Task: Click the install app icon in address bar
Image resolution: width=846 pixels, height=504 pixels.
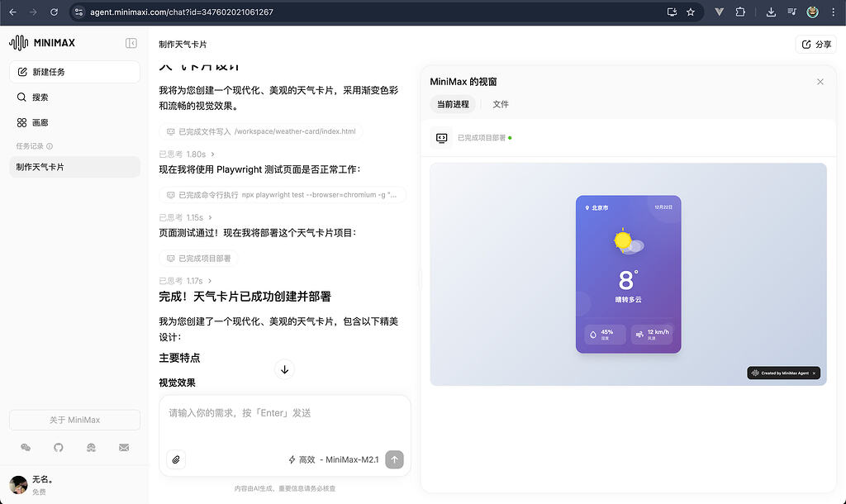Action: (672, 12)
